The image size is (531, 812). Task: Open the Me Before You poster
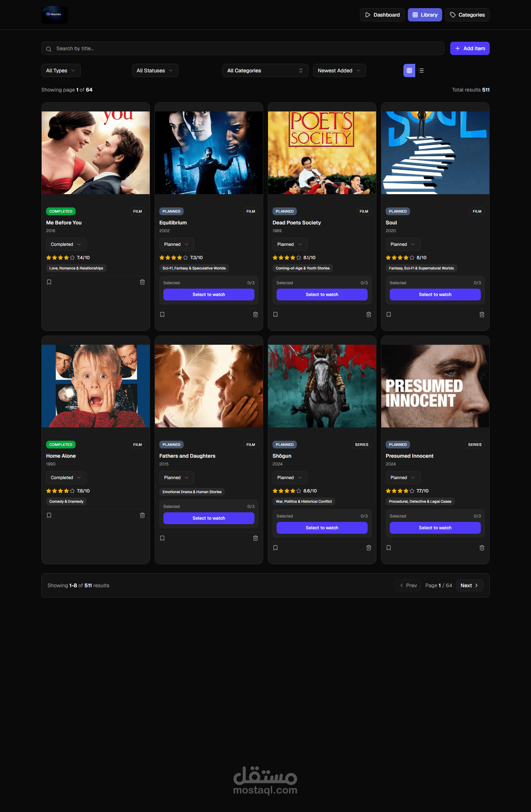(x=96, y=153)
